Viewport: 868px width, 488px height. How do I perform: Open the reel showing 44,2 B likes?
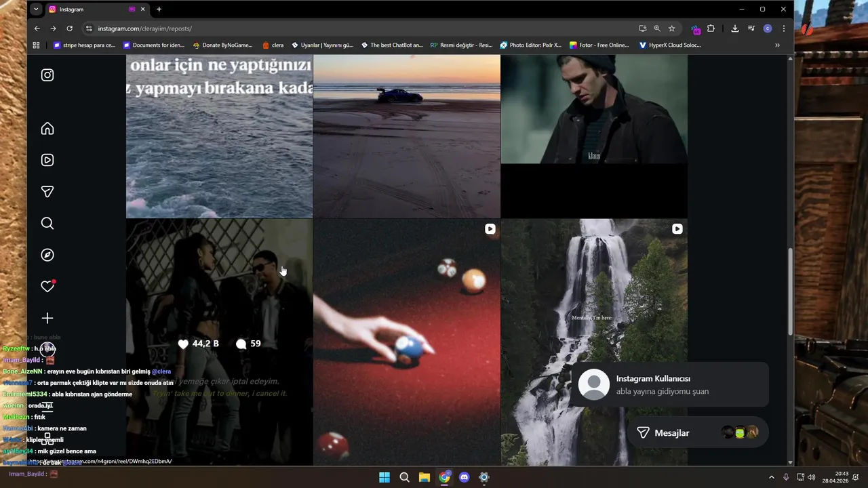point(219,342)
